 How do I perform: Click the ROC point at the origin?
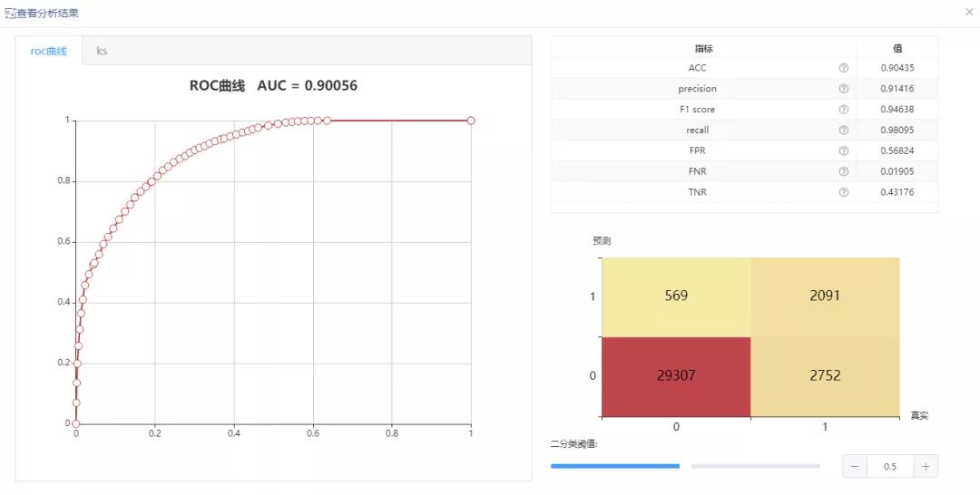tap(76, 423)
